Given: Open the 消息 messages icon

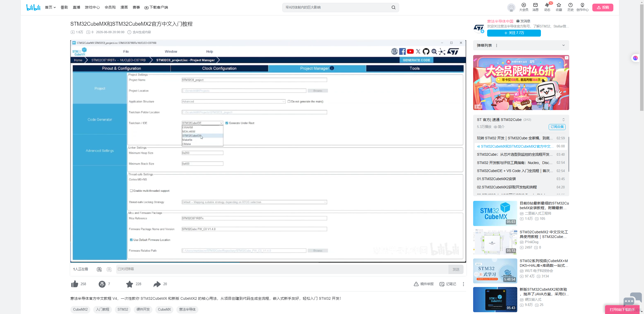Looking at the screenshot, I should pyautogui.click(x=535, y=7).
